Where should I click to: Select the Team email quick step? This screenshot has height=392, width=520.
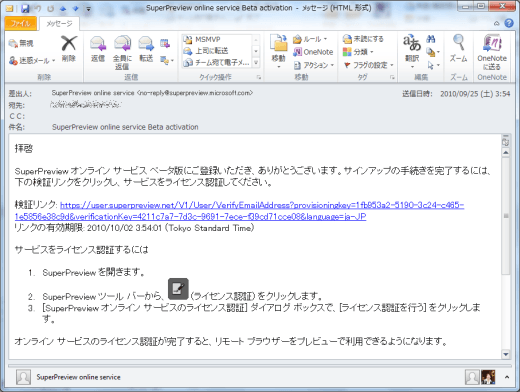coord(216,62)
